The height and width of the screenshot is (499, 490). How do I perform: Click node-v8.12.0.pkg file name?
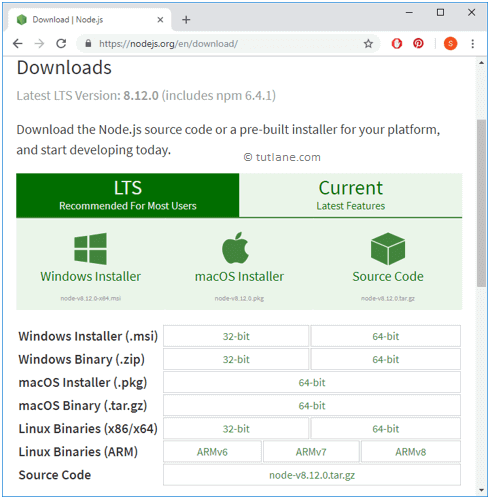(239, 298)
